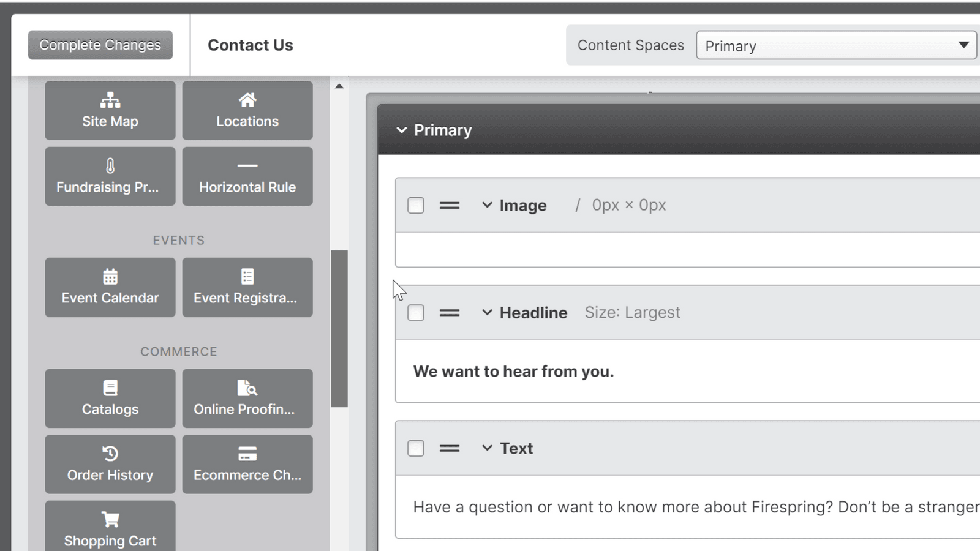
Task: Select the Headline block checkbox
Action: (x=416, y=313)
